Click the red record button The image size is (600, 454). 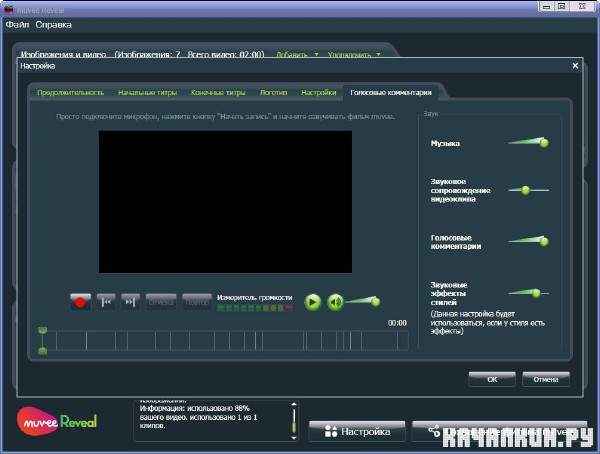[80, 302]
